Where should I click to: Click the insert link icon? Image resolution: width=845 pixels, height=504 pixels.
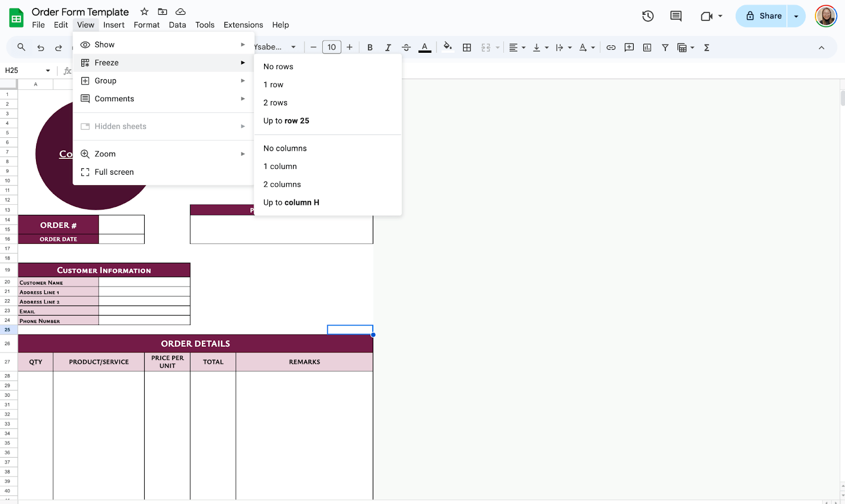(x=611, y=47)
